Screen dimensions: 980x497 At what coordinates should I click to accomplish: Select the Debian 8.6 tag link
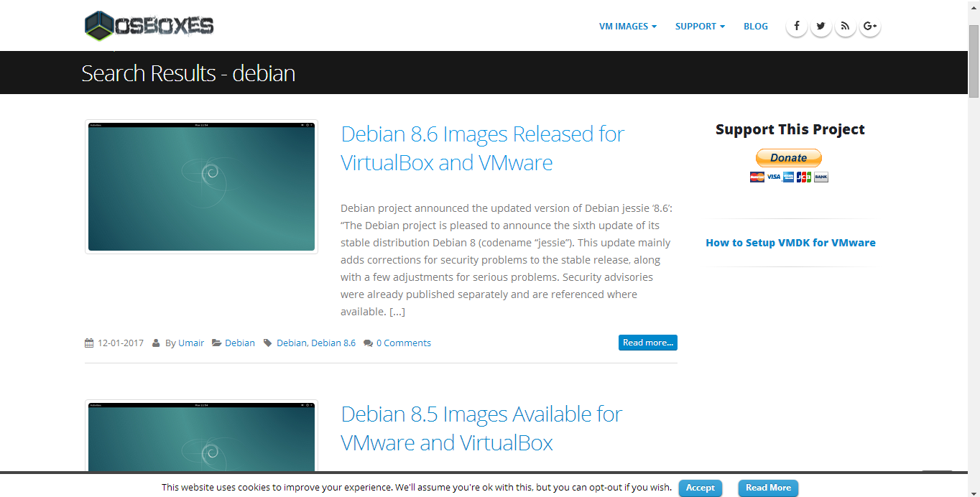[333, 343]
